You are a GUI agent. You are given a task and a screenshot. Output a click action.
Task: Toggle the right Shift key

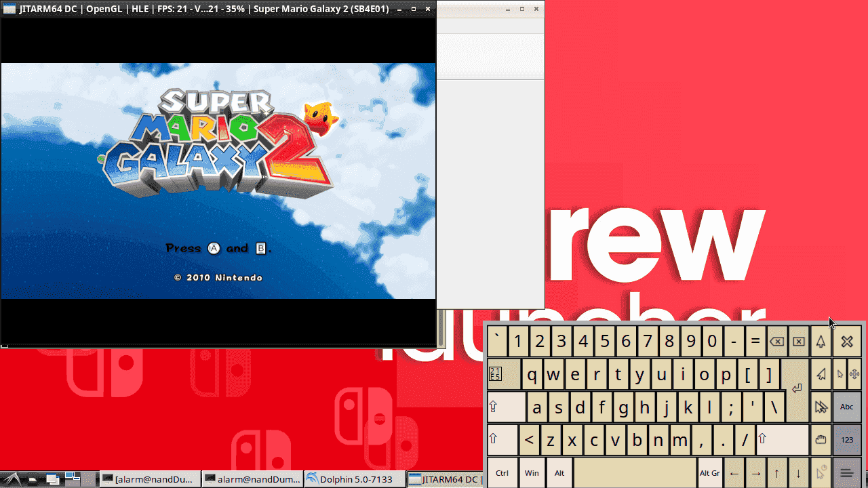783,439
